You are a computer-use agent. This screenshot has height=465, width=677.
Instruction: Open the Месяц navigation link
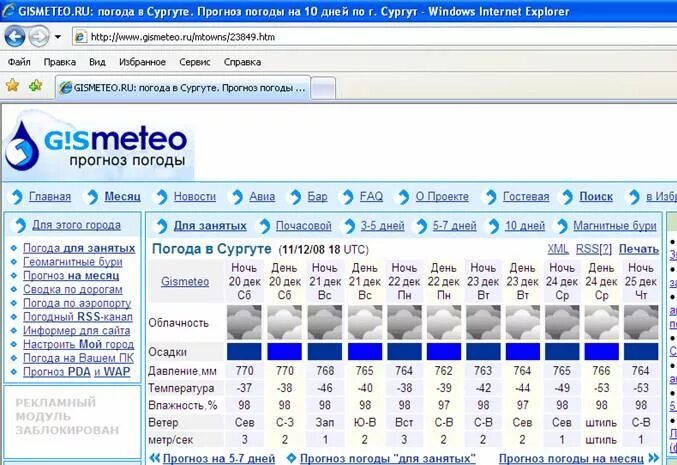click(123, 197)
